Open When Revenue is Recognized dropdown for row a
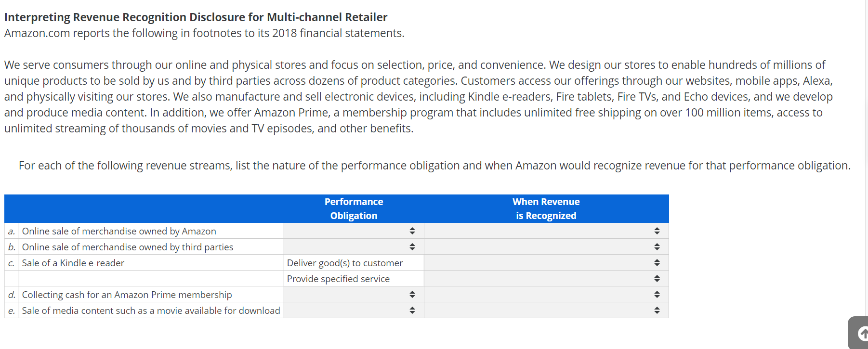 tap(657, 231)
